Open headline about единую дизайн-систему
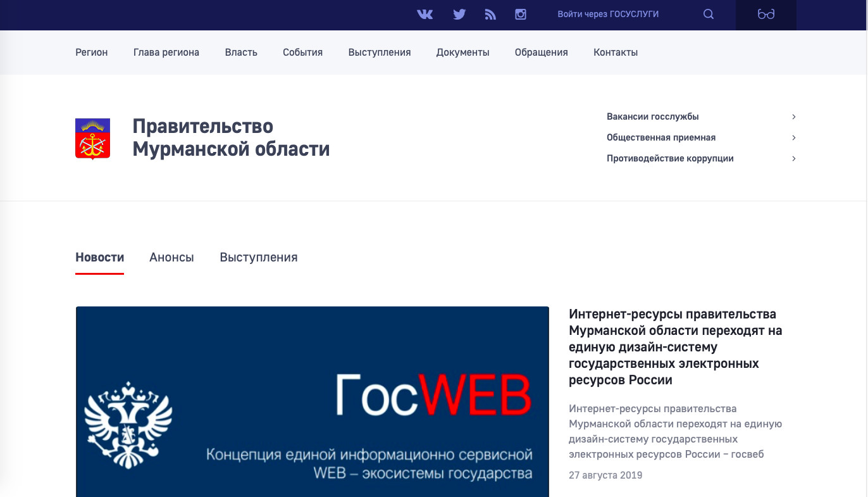868x497 pixels. [676, 347]
